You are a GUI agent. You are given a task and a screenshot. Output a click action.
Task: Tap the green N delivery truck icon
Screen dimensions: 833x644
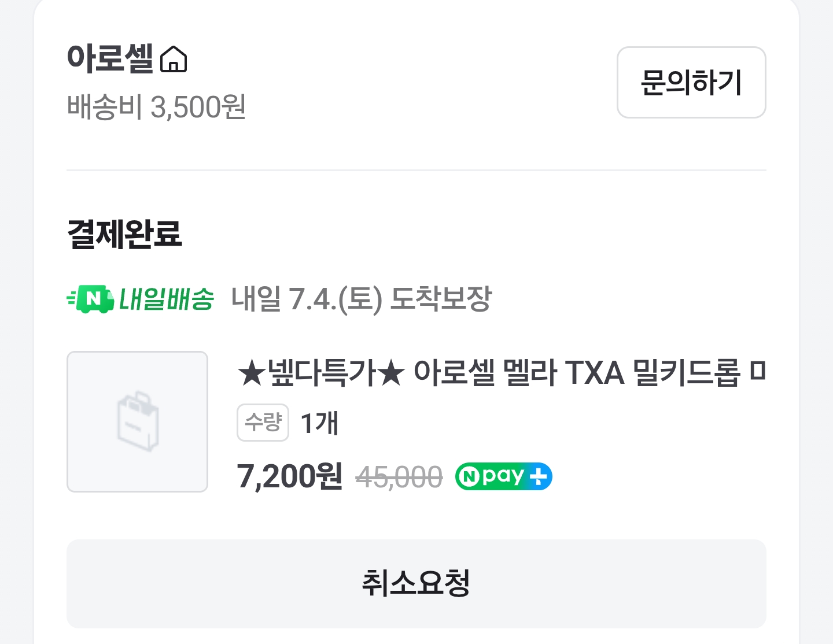[91, 298]
